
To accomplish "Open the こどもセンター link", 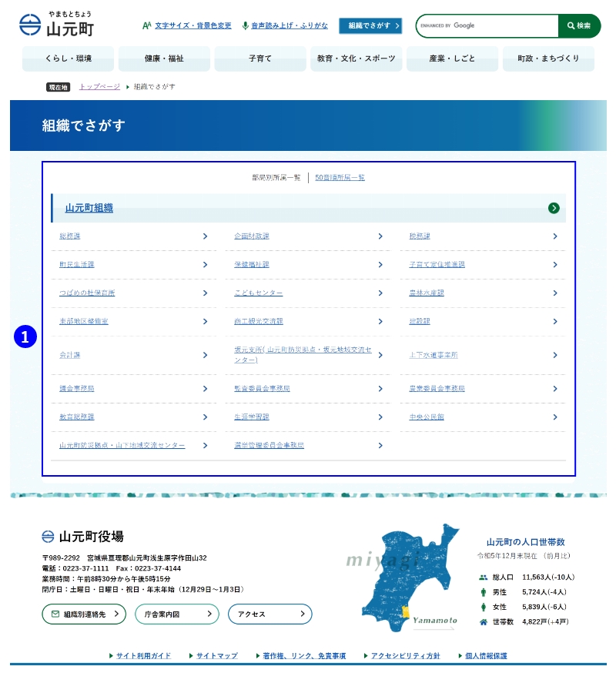I will [259, 293].
